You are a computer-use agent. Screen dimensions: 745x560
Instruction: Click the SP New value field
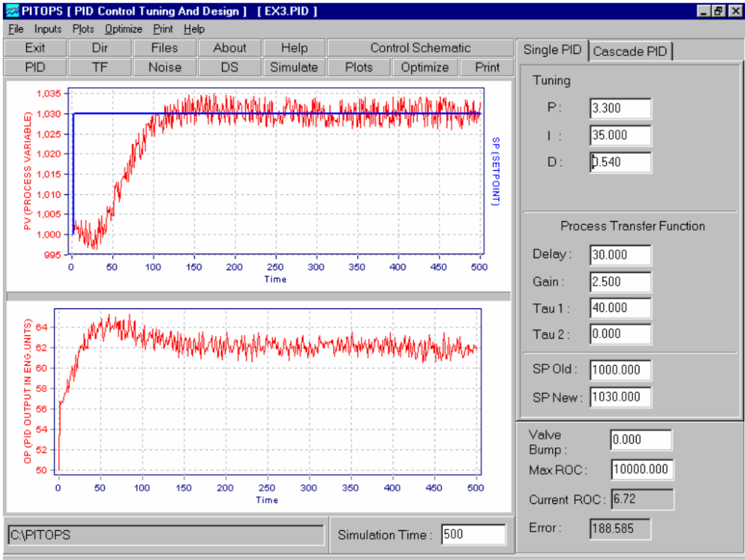click(621, 397)
